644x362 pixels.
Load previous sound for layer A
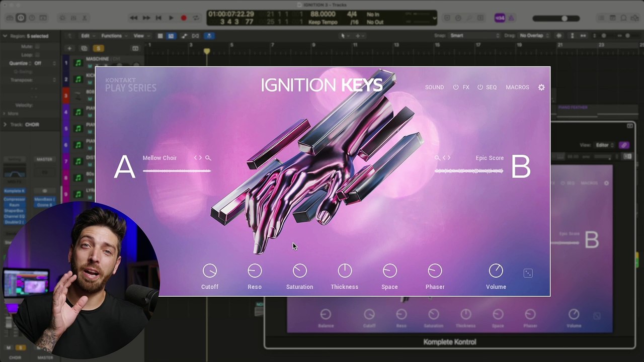click(x=196, y=158)
